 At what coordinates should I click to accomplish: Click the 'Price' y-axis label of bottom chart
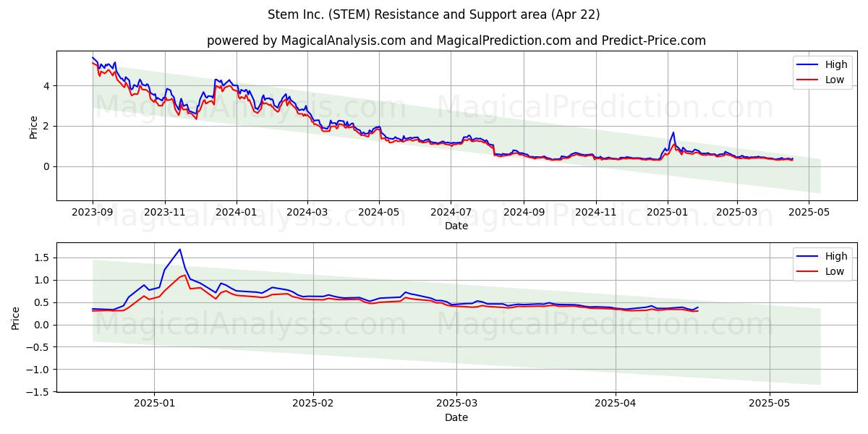coord(16,317)
